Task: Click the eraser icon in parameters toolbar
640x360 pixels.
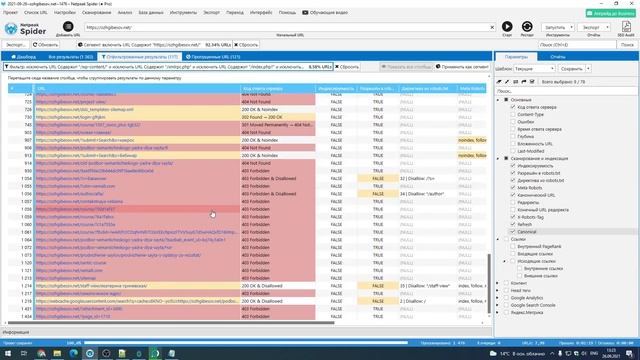Action: [x=499, y=82]
